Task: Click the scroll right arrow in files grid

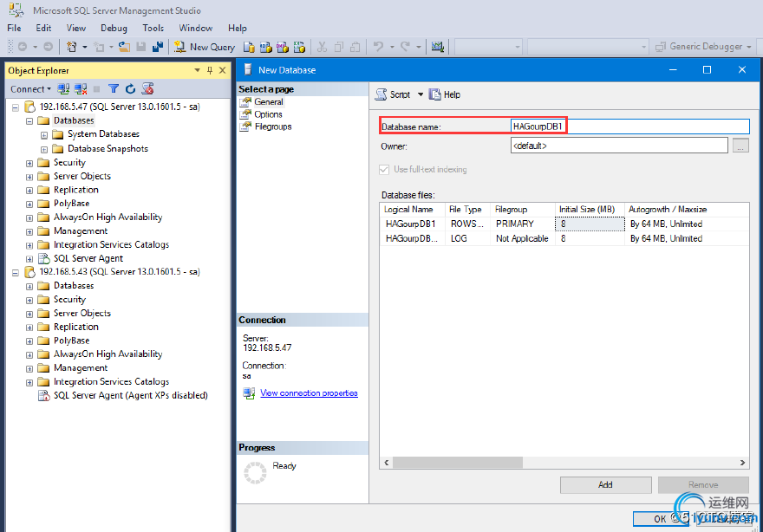Action: tap(742, 463)
